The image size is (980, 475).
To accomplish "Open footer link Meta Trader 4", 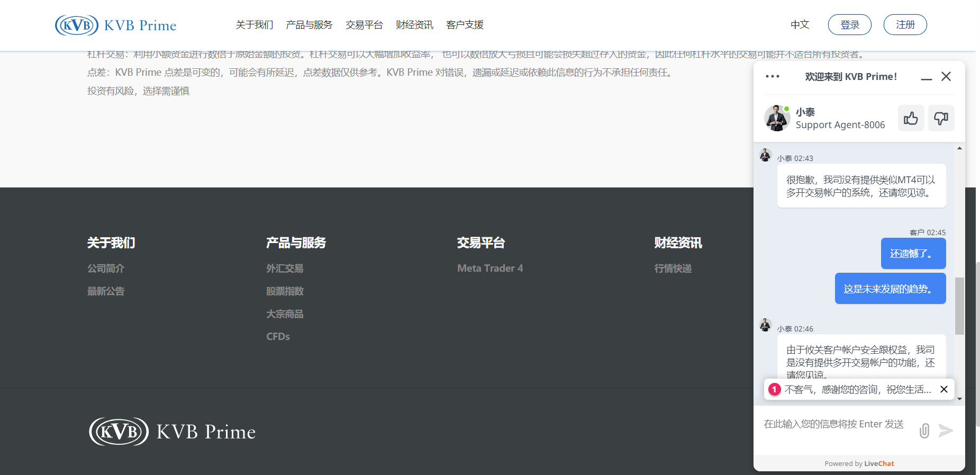I will pos(490,268).
